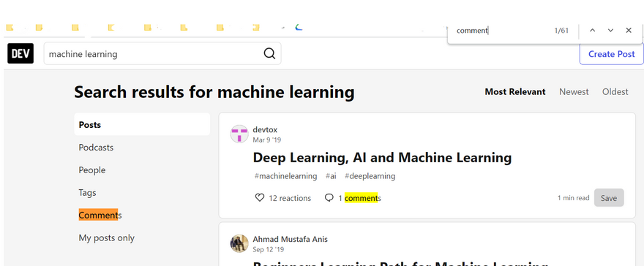Click the Sep 12 '19 date
Screen dimensions: 644x266
(268, 250)
